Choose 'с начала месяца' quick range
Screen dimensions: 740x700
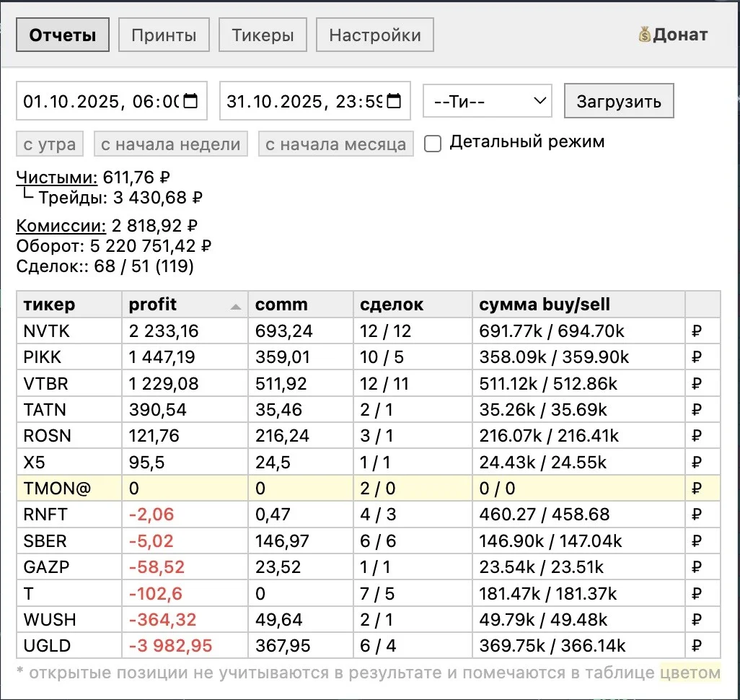336,144
